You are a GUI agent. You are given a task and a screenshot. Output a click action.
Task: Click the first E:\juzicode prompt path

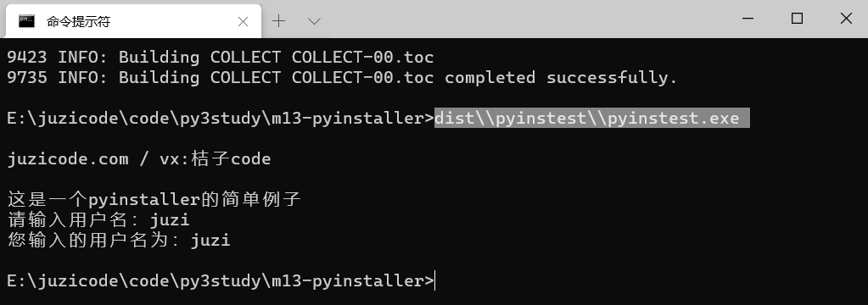point(221,118)
